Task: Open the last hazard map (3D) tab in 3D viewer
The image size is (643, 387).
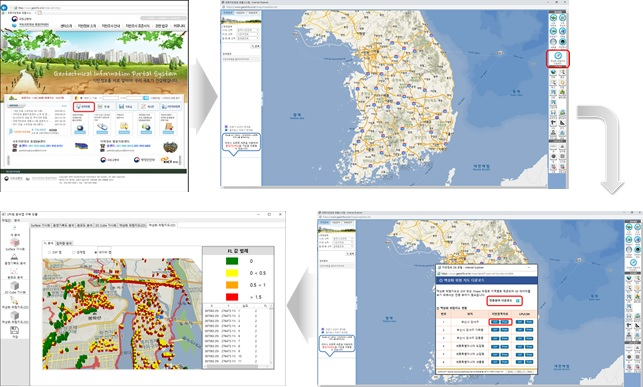Action: coord(162,225)
